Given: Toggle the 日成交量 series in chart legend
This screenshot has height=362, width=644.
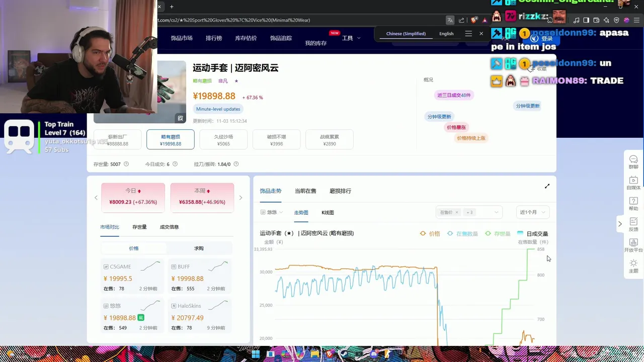Looking at the screenshot, I should (532, 234).
